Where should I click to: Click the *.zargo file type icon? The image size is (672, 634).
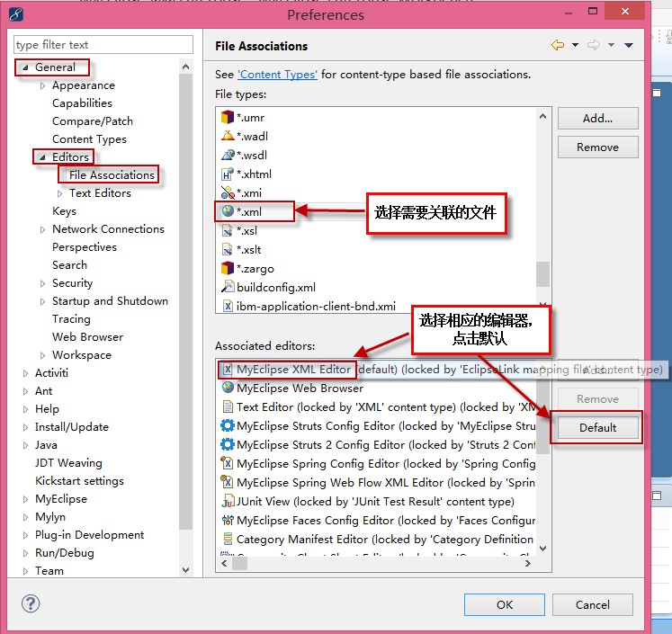coord(227,268)
